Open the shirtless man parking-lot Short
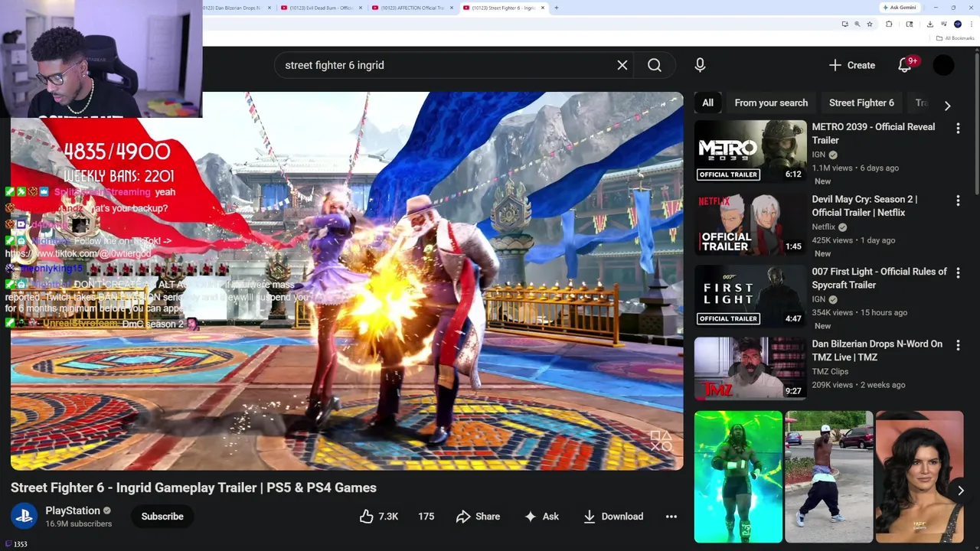The height and width of the screenshot is (551, 980). tap(828, 477)
